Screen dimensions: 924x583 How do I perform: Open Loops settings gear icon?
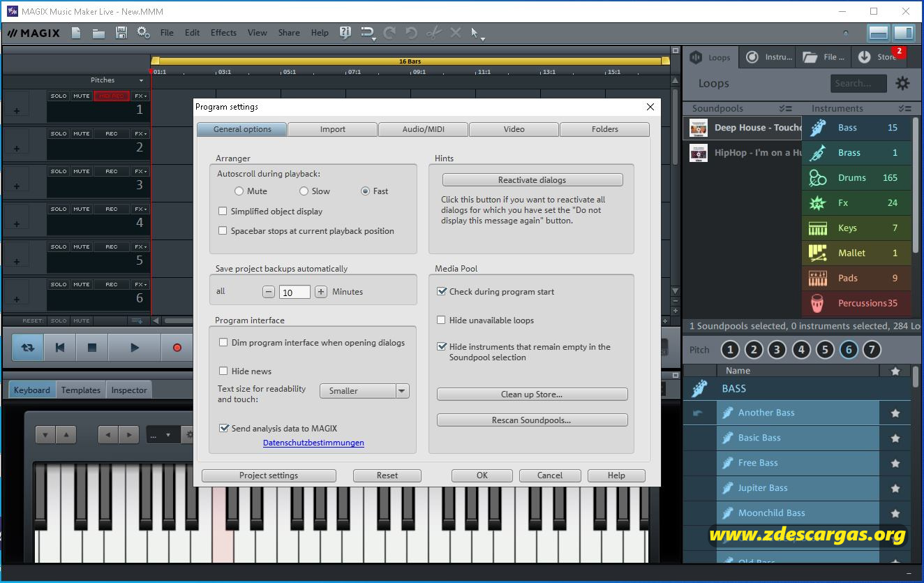[x=902, y=84]
